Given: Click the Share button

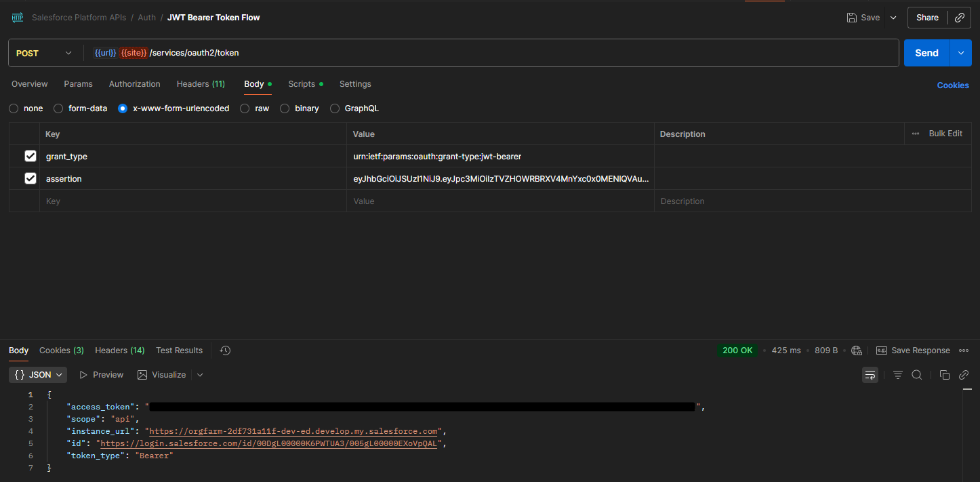Looking at the screenshot, I should 927,18.
